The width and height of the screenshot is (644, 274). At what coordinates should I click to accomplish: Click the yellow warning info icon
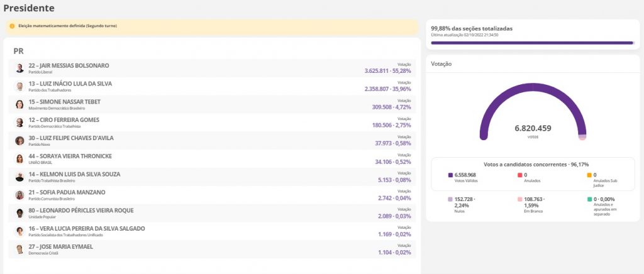[12, 26]
